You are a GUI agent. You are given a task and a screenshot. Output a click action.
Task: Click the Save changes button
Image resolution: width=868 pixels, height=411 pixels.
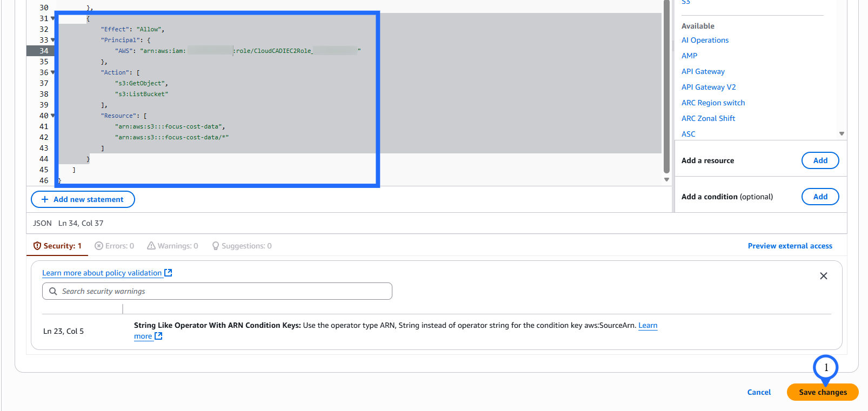[x=822, y=392]
